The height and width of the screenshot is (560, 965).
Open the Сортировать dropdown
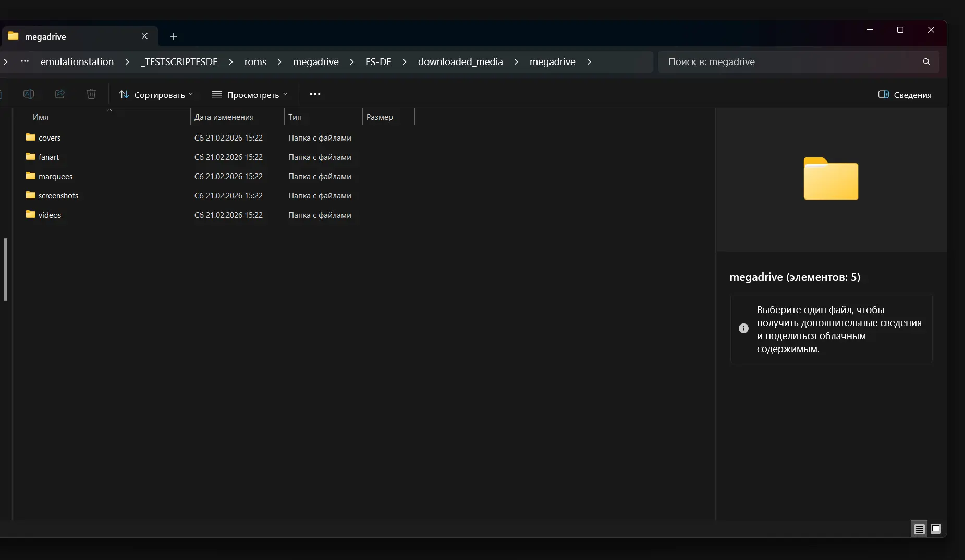pos(156,95)
